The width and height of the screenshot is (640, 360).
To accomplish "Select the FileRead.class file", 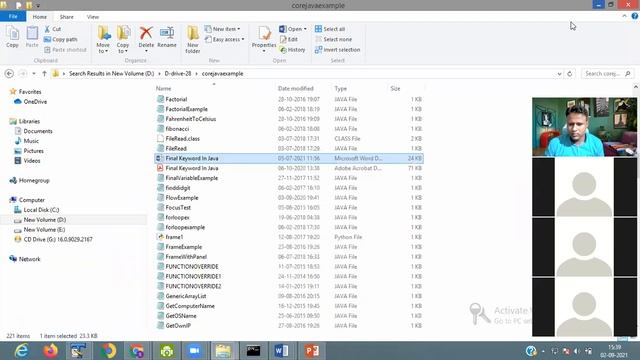I will 182,139.
